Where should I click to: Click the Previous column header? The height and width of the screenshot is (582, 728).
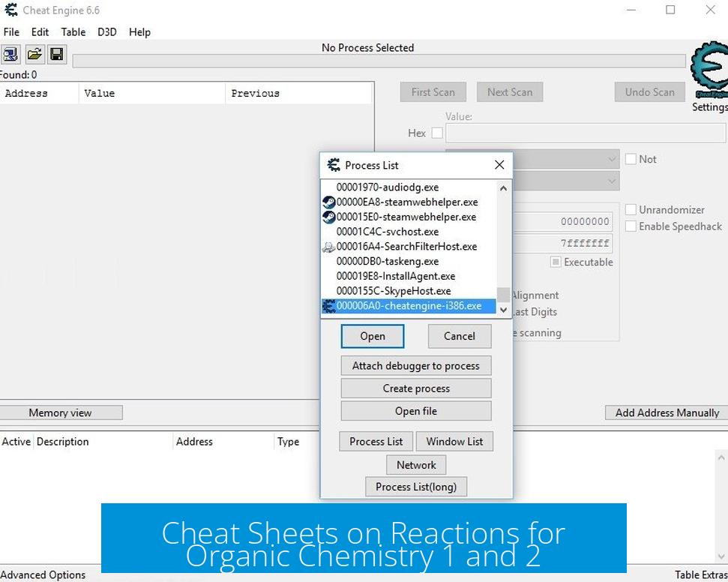tap(298, 93)
